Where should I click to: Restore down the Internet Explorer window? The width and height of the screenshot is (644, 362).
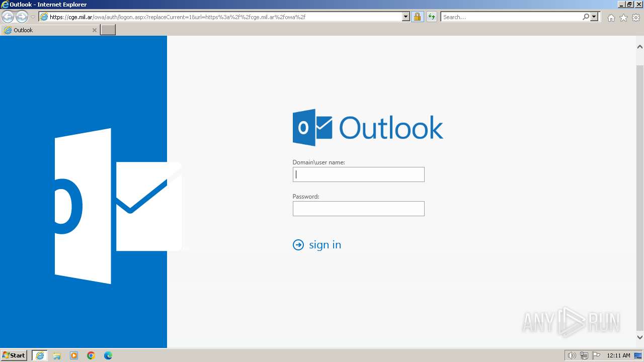click(x=629, y=4)
